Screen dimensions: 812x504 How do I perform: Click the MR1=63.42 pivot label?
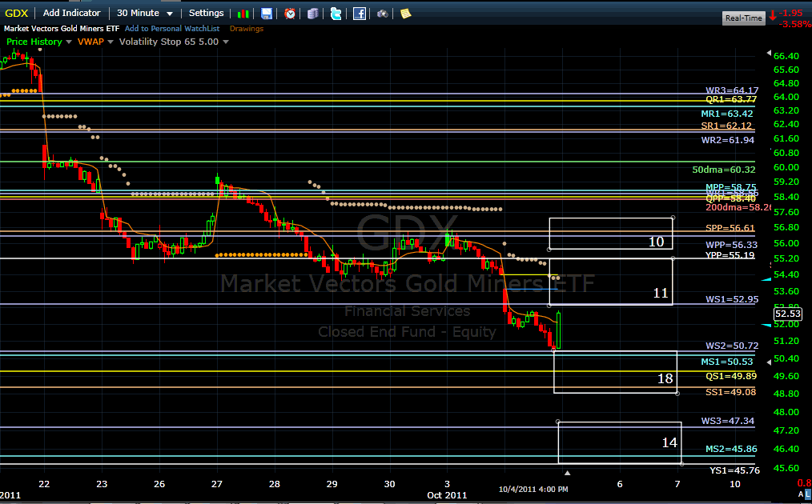click(x=727, y=114)
